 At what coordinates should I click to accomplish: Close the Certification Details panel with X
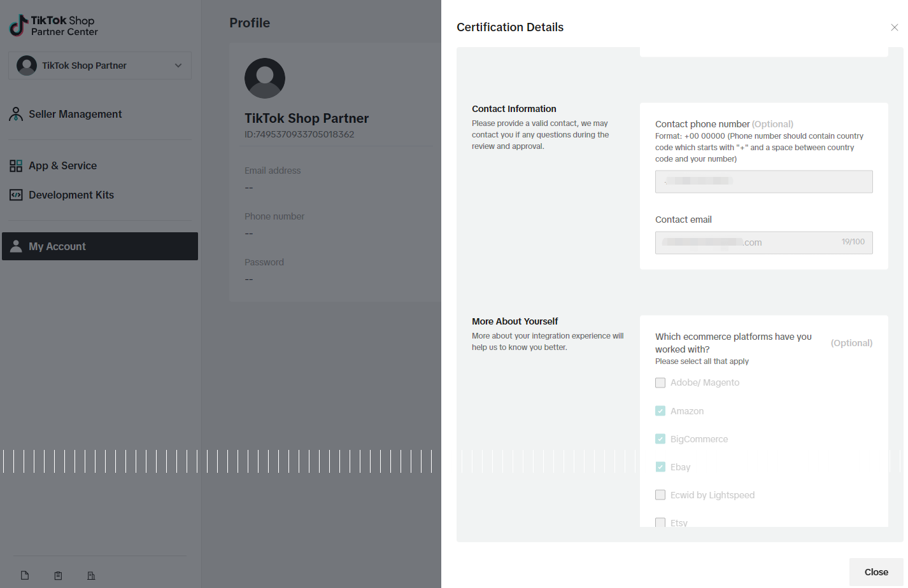(x=895, y=27)
